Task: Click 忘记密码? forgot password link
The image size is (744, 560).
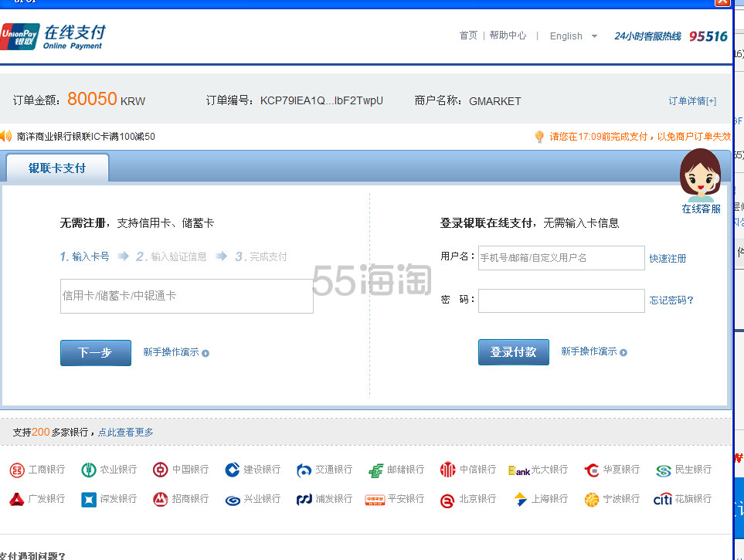Action: (x=671, y=300)
